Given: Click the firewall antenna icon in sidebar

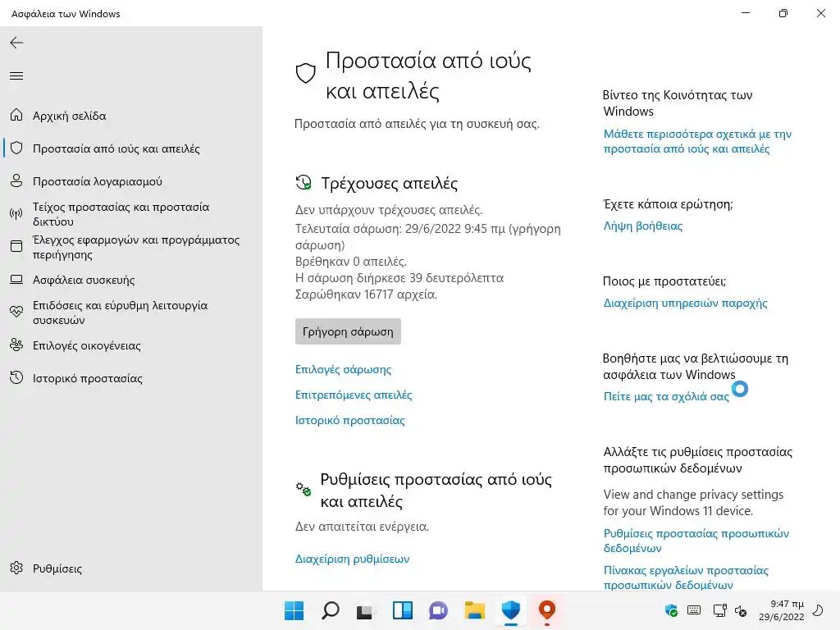Looking at the screenshot, I should (16, 214).
